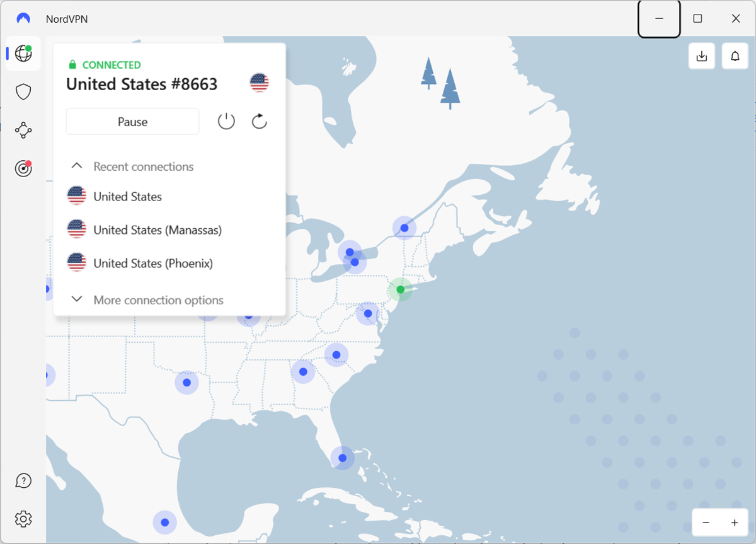Open the Meshnet icon in sidebar
This screenshot has width=756, height=544.
23,130
